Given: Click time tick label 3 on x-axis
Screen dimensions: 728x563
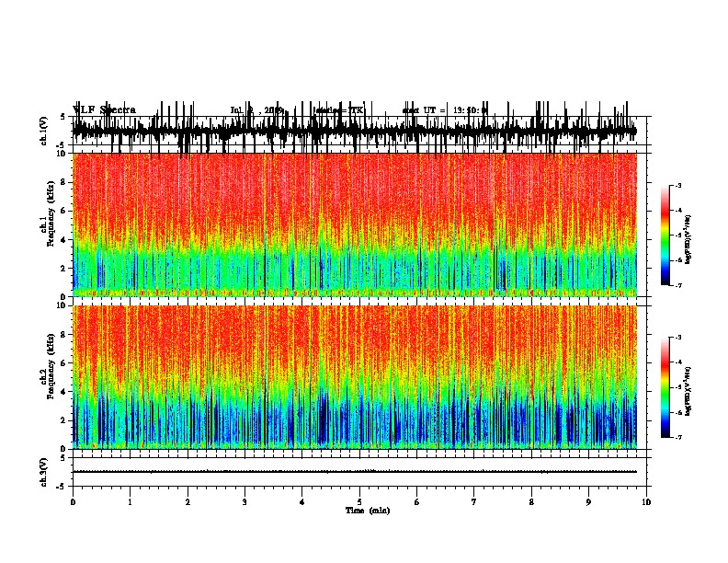Looking at the screenshot, I should [x=245, y=502].
